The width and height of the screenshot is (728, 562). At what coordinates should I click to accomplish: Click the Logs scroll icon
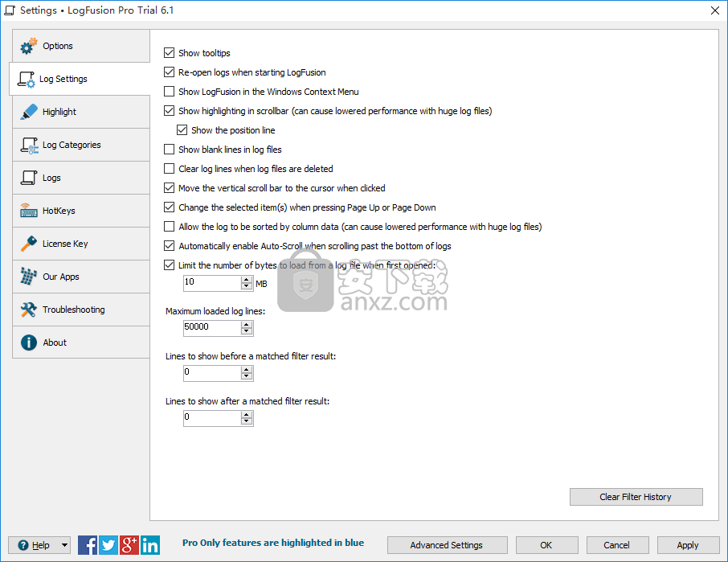point(29,178)
